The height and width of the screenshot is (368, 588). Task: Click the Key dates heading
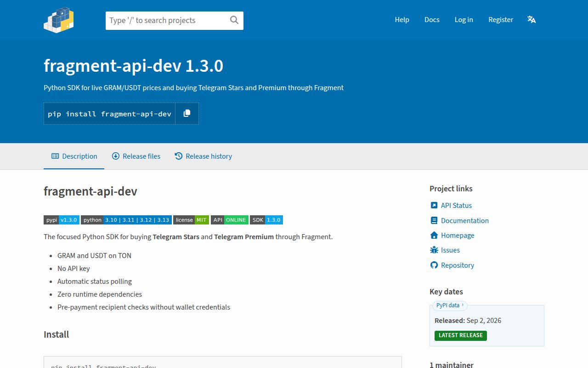(447, 292)
